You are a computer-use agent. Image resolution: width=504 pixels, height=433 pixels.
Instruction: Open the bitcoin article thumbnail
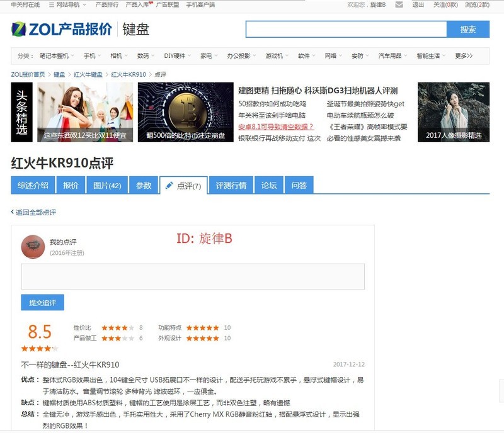(x=186, y=112)
